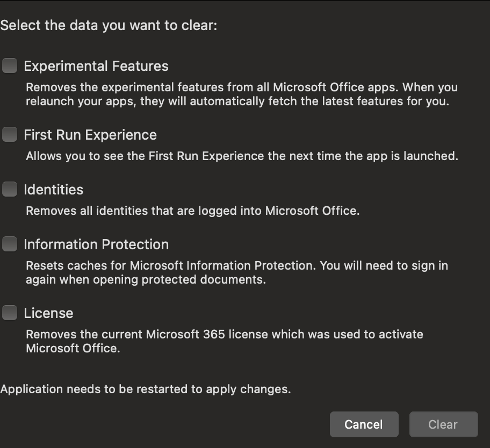Screen dimensions: 490x448
Task: Click the 'Removes all identities' description text
Action: point(192,211)
